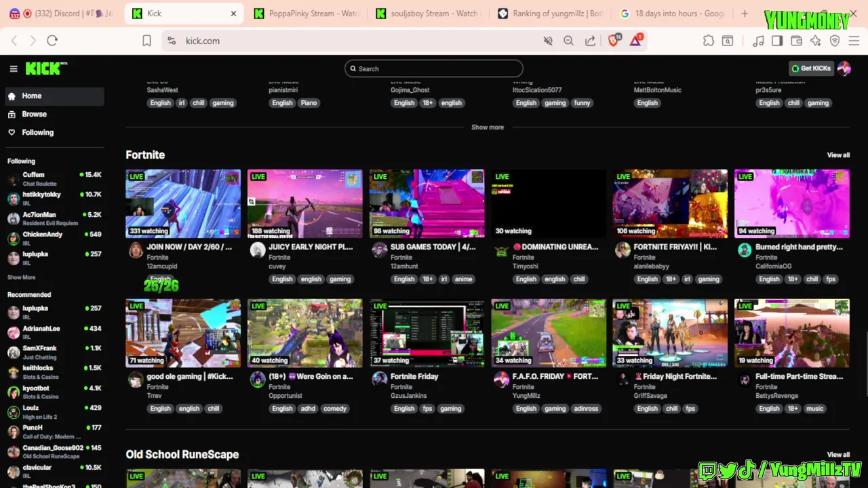Open the site settings icon beside kick.com

tap(172, 41)
